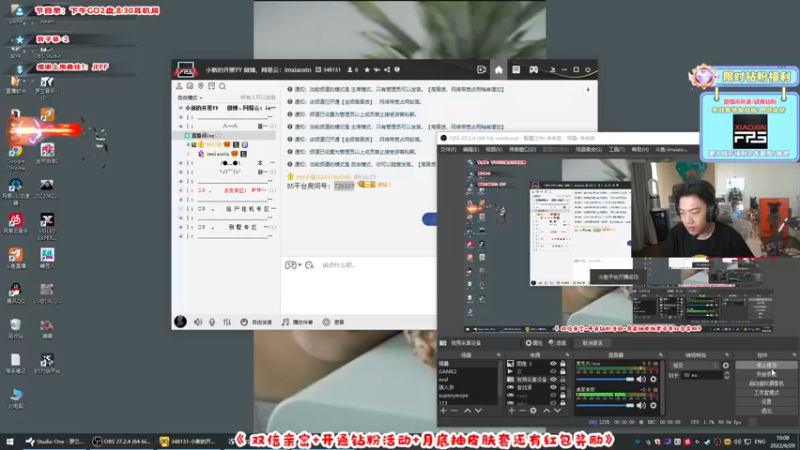Open the gamepad icon in YY title bar
This screenshot has width=800, height=450.
[x=533, y=70]
